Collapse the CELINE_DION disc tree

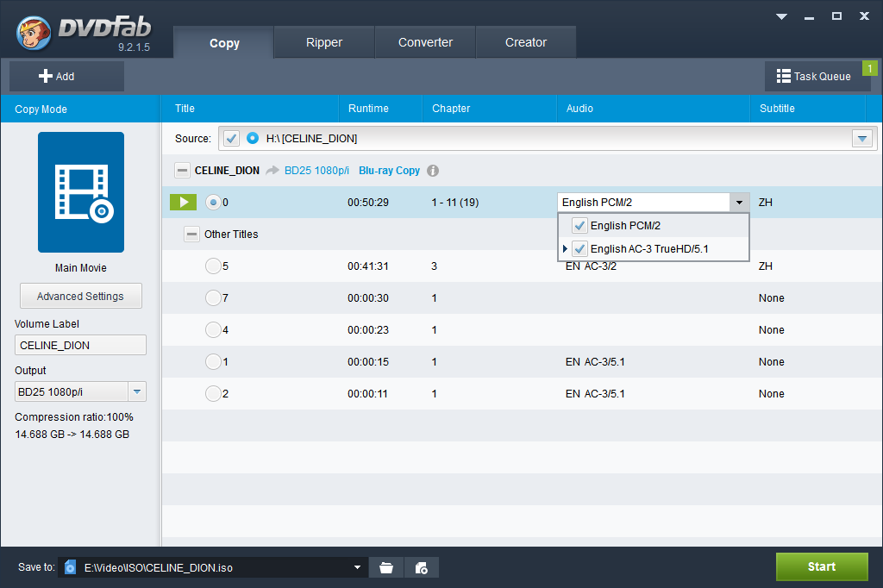coord(182,170)
